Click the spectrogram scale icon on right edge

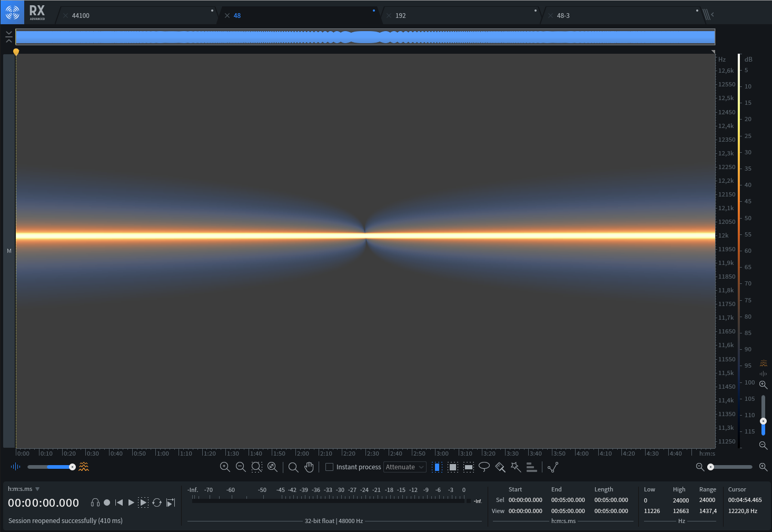pos(764,363)
